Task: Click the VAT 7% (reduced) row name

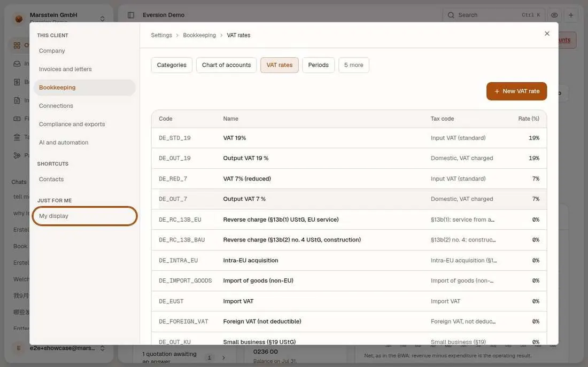Action: click(x=247, y=179)
